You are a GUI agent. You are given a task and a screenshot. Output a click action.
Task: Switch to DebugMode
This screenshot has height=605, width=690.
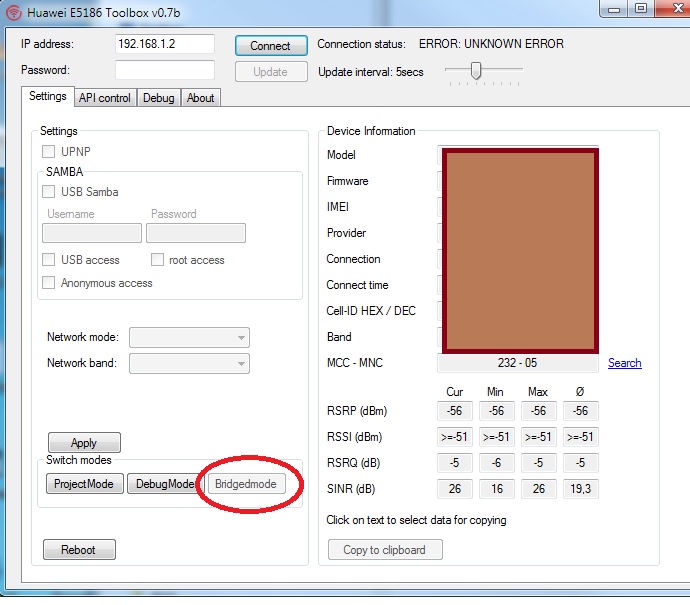pos(165,484)
